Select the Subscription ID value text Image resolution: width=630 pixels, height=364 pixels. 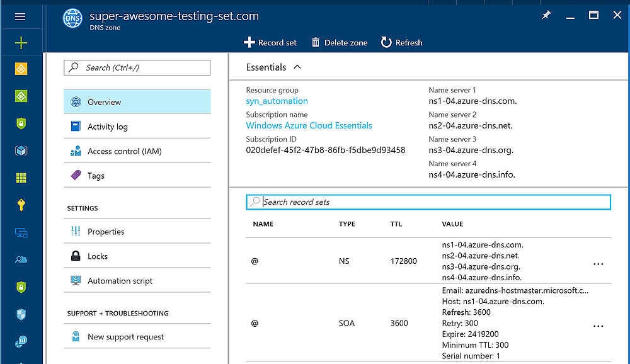pos(326,150)
